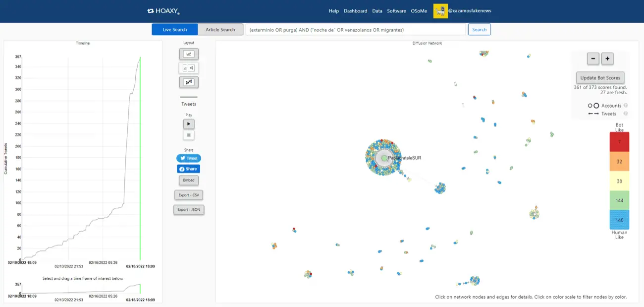This screenshot has width=644, height=307.
Task: Click the Update Bot Scores button
Action: click(600, 78)
